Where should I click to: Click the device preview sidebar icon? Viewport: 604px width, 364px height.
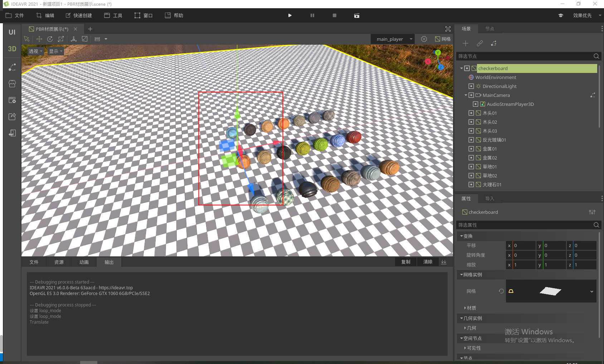(12, 133)
